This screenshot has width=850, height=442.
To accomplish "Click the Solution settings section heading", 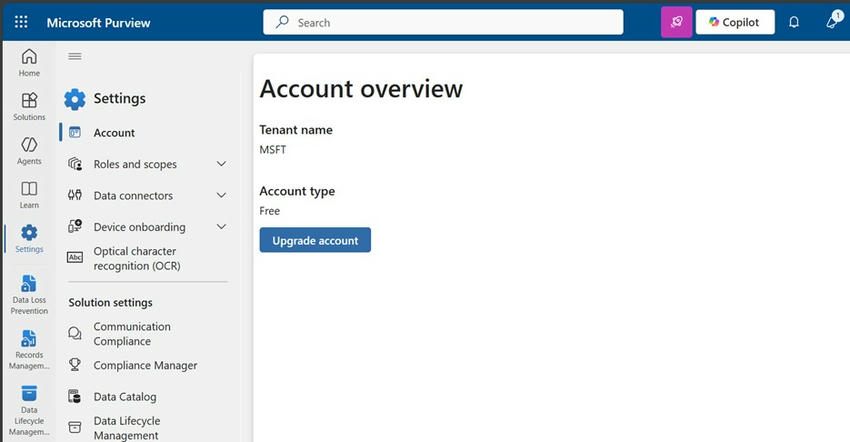I will click(x=111, y=303).
